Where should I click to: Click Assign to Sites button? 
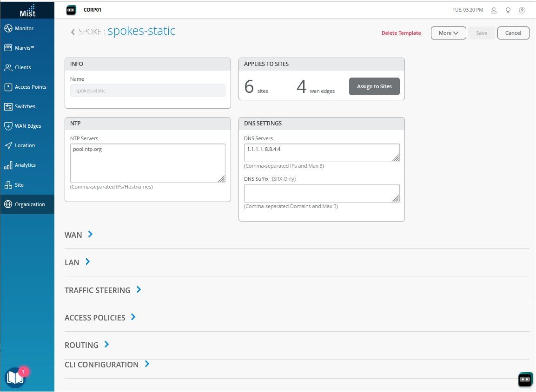[374, 86]
